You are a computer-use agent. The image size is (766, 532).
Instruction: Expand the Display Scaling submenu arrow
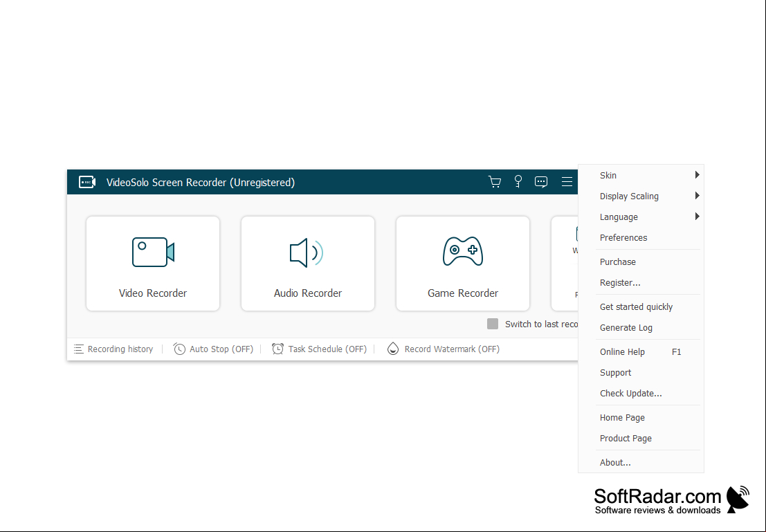pos(697,196)
